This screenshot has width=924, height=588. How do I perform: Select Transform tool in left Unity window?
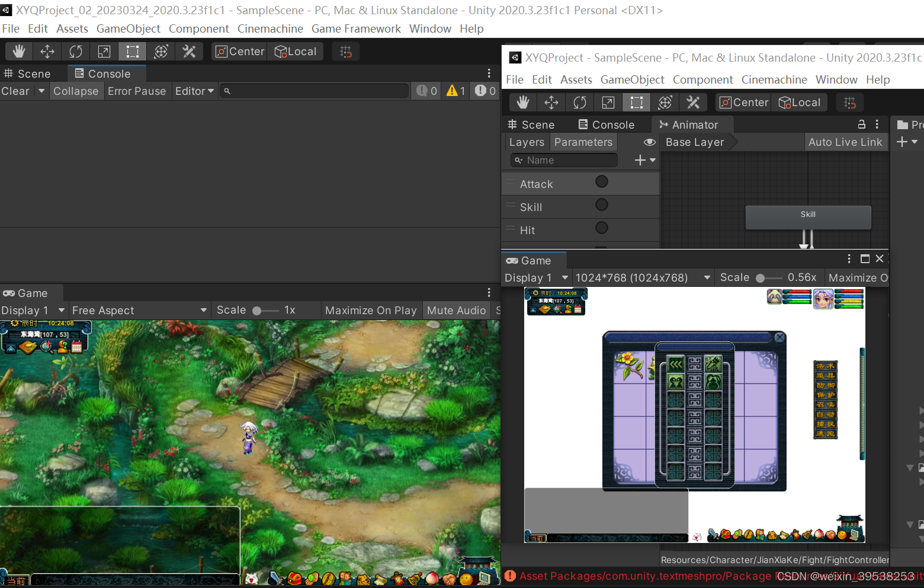click(161, 52)
